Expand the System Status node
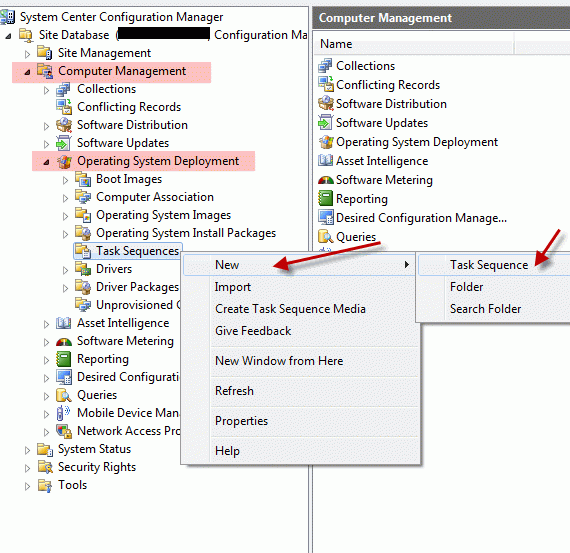 click(x=27, y=450)
